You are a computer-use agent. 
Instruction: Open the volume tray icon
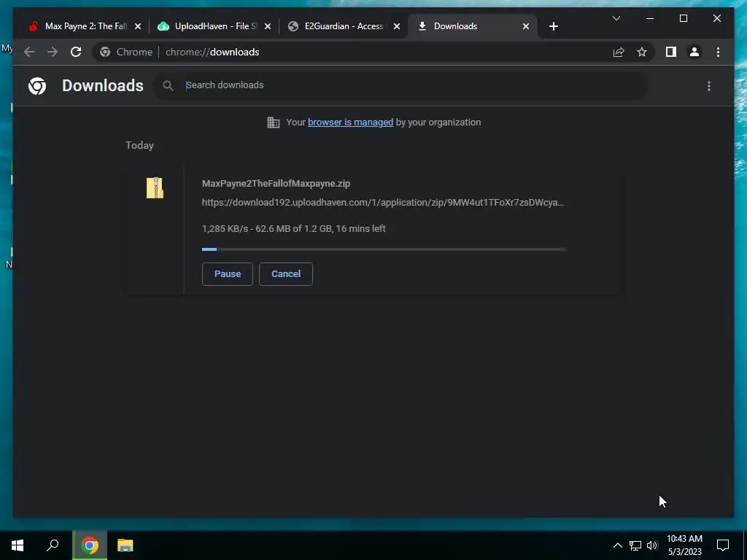[652, 545]
